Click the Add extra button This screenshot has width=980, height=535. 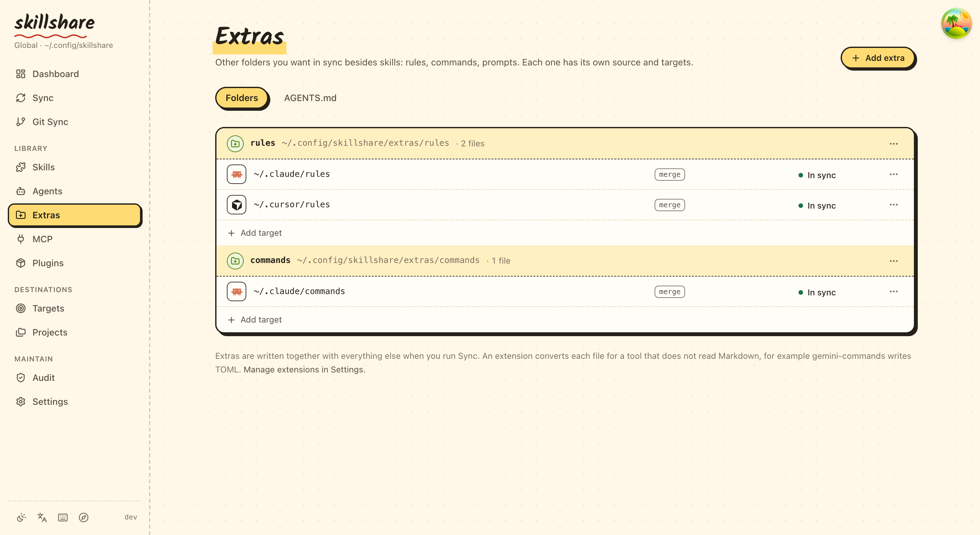(878, 58)
